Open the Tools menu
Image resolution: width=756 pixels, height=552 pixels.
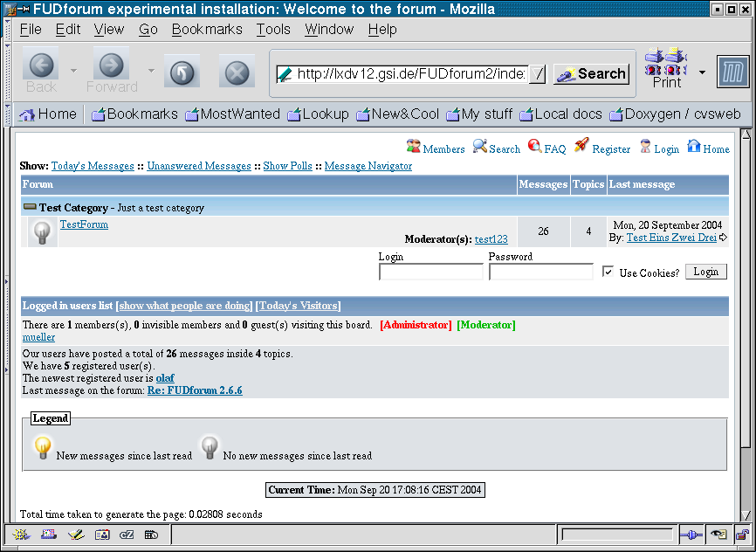click(273, 29)
